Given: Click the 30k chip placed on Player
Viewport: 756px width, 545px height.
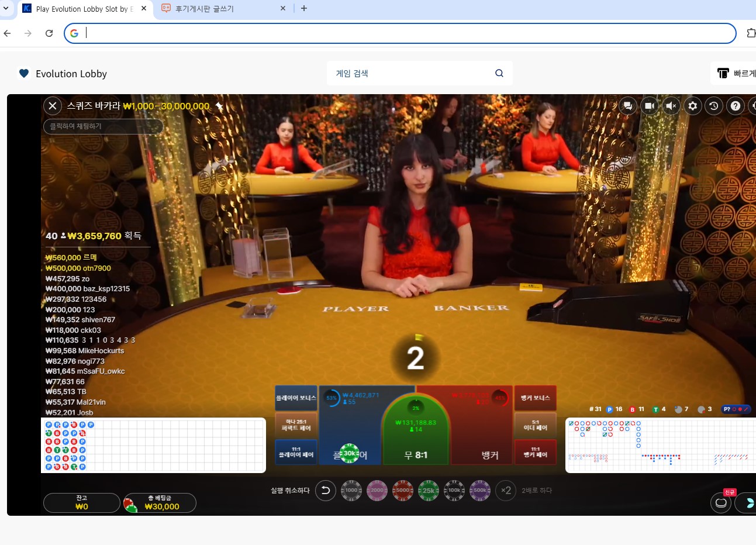Looking at the screenshot, I should (350, 453).
